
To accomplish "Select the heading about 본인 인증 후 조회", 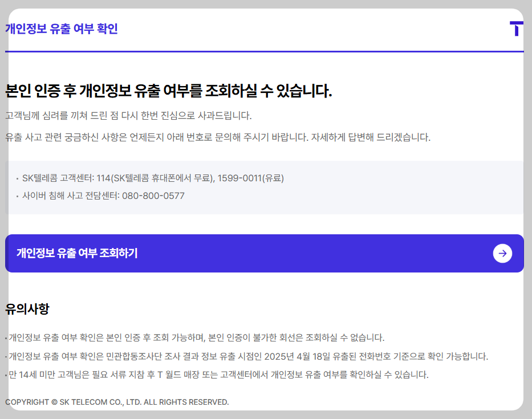I will [169, 91].
